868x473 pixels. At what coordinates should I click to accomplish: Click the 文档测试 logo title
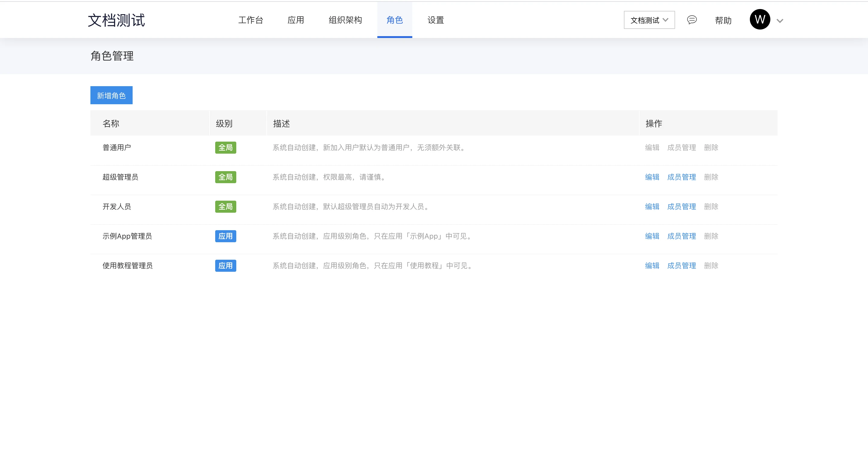coord(116,20)
